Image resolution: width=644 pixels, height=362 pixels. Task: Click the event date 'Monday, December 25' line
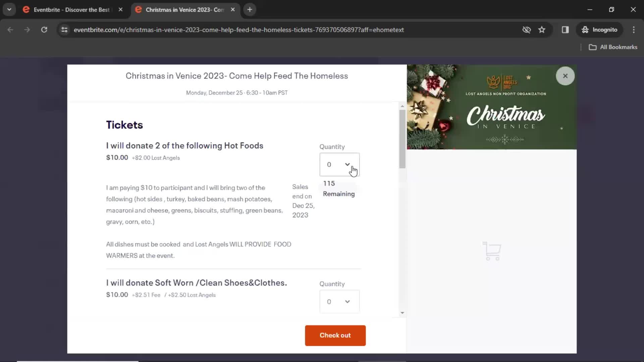(237, 93)
